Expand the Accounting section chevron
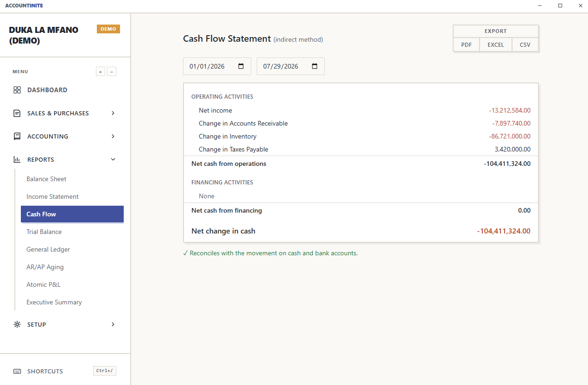The height and width of the screenshot is (385, 588). tap(113, 136)
